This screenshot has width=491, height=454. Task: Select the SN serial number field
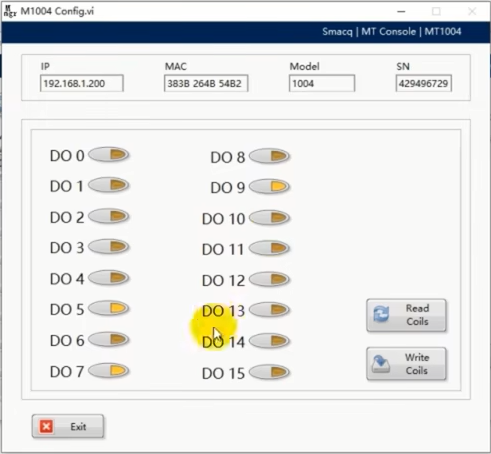point(424,83)
